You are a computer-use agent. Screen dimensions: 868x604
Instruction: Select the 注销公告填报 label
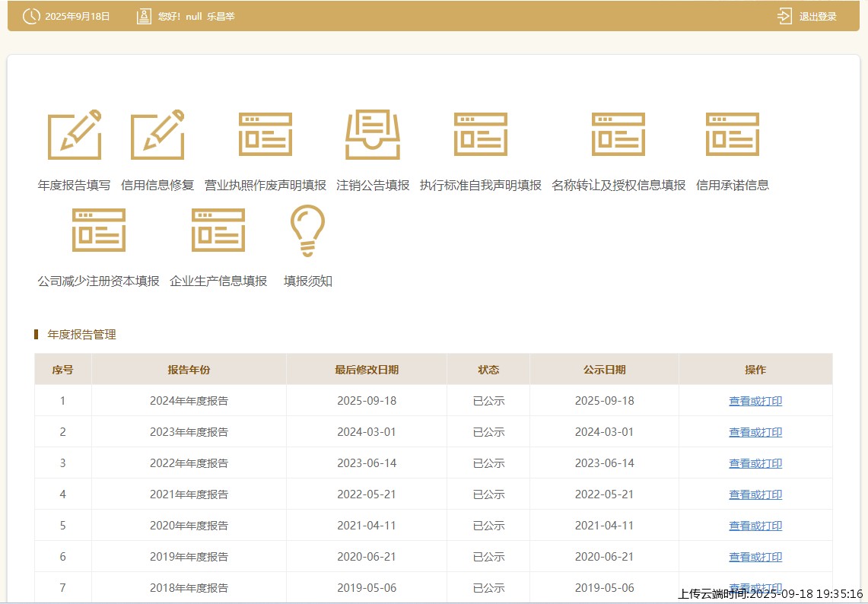pyautogui.click(x=373, y=185)
